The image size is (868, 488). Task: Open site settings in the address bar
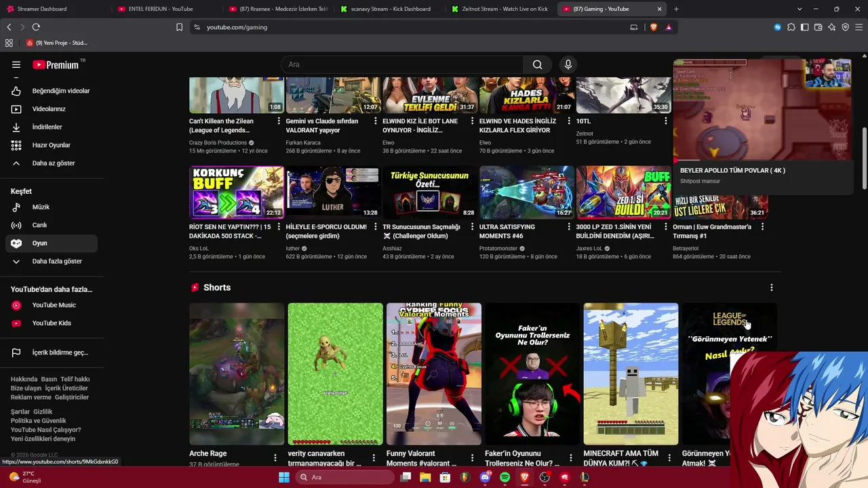197,27
